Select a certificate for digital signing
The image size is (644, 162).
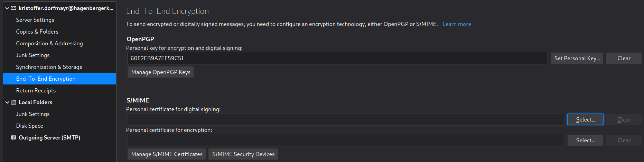pyautogui.click(x=585, y=119)
